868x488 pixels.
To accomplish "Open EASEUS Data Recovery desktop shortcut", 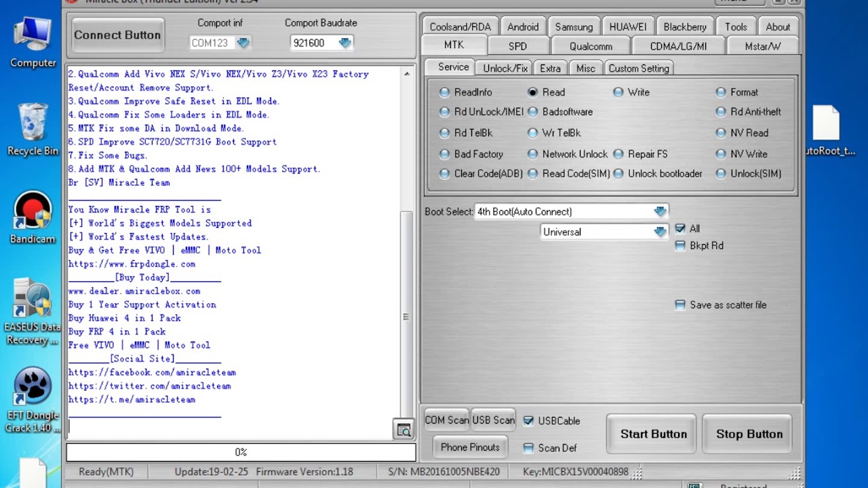I will 33,312.
